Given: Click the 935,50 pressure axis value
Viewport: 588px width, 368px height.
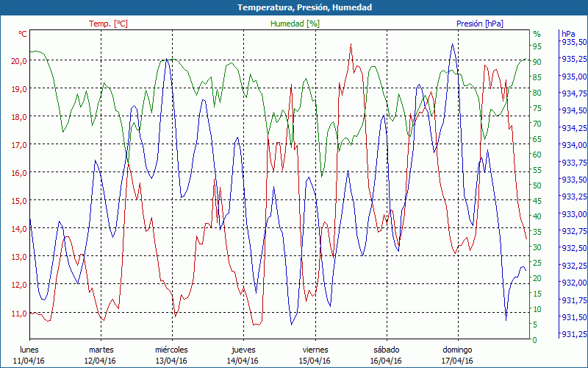Looking at the screenshot, I should (573, 42).
